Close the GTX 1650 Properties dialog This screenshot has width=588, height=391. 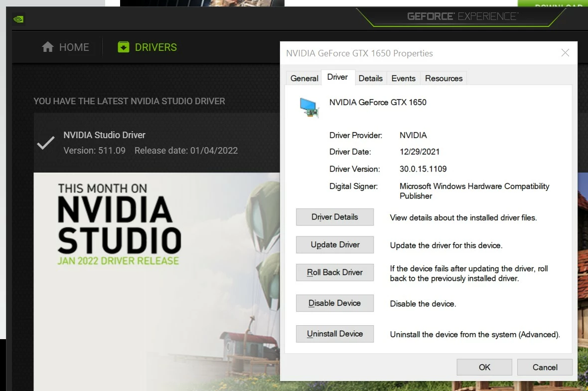point(565,53)
